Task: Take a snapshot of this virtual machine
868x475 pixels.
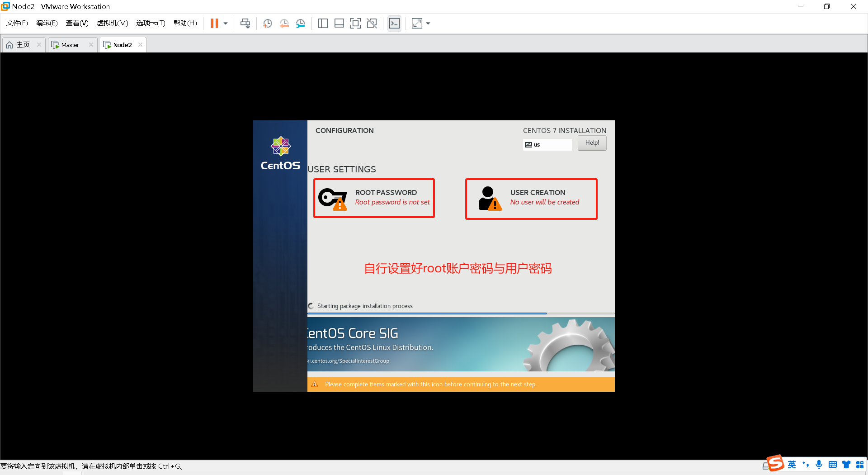Action: click(268, 24)
